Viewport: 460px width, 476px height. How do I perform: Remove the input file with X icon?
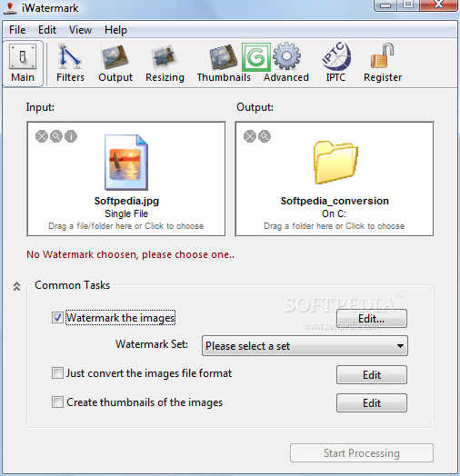42,136
